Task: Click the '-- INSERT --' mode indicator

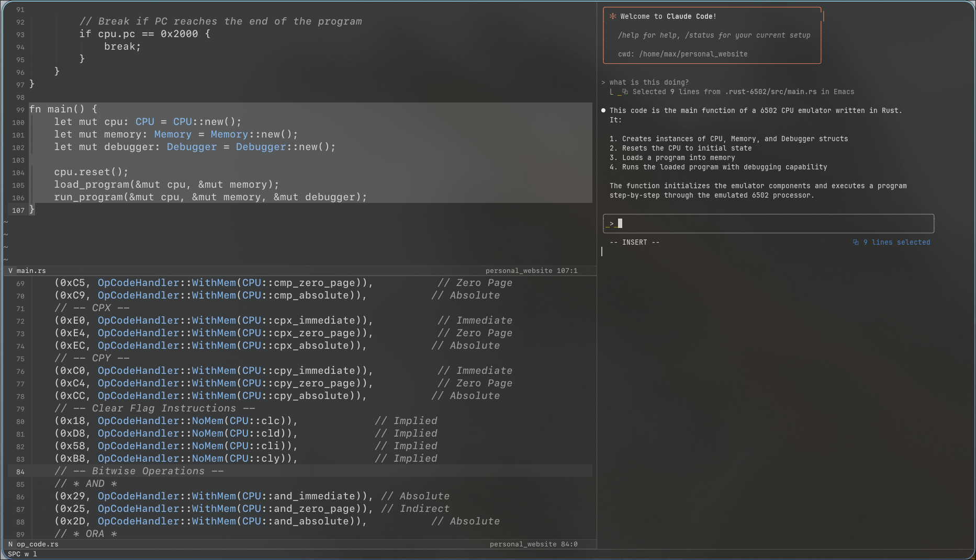Action: point(634,242)
